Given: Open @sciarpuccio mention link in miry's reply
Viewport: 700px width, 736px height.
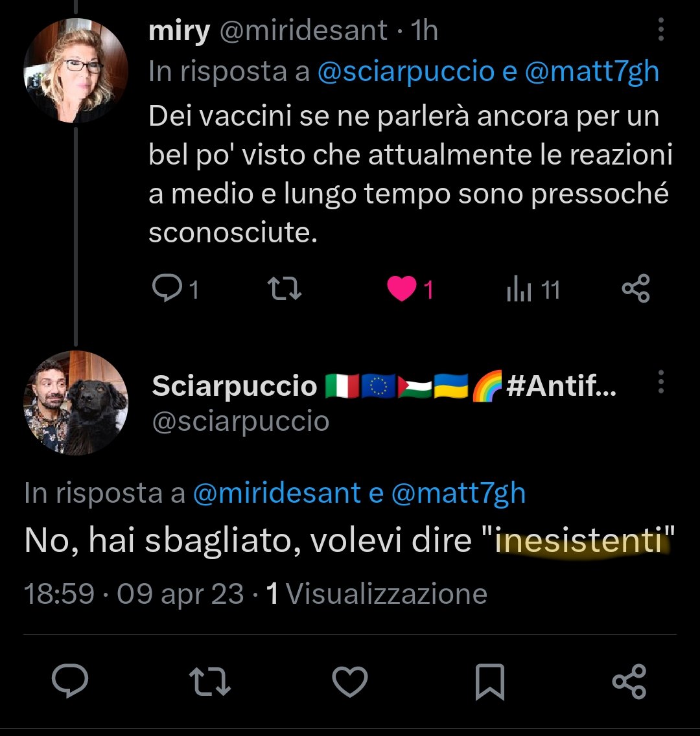Looking at the screenshot, I should point(406,71).
